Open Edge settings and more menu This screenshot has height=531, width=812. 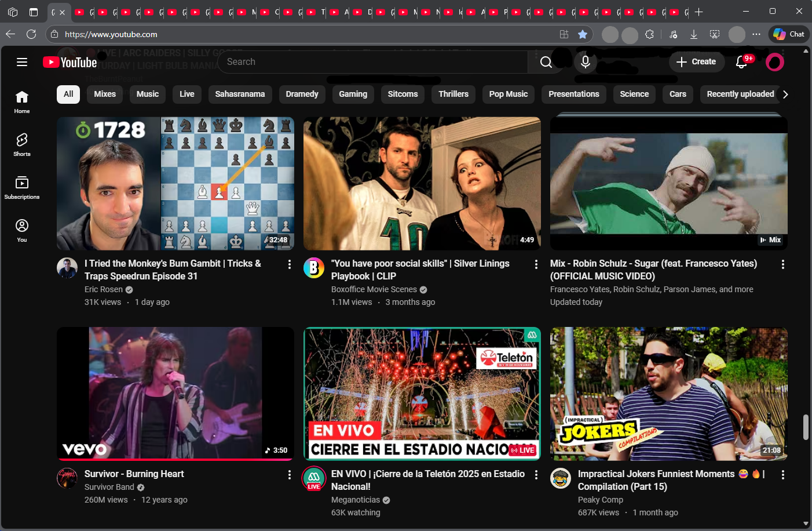[x=756, y=34]
